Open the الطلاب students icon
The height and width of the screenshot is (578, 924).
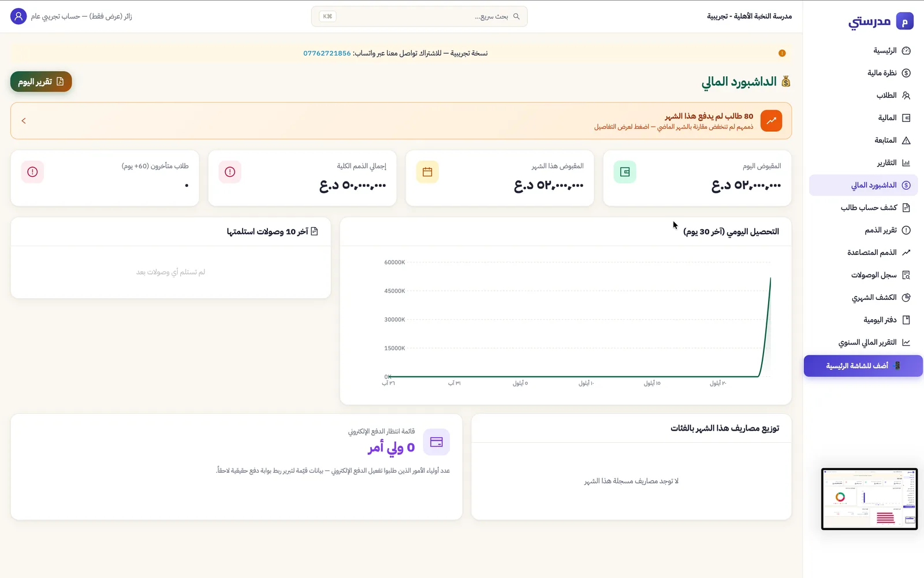(906, 95)
